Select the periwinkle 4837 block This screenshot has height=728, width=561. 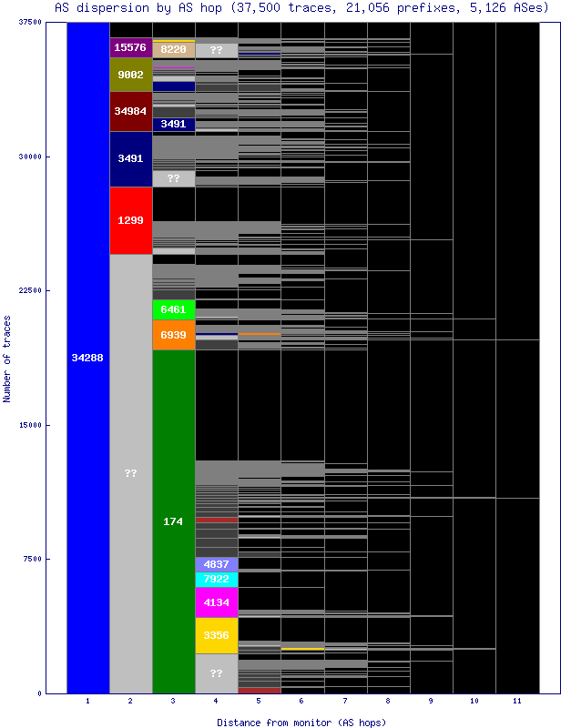[x=216, y=564]
